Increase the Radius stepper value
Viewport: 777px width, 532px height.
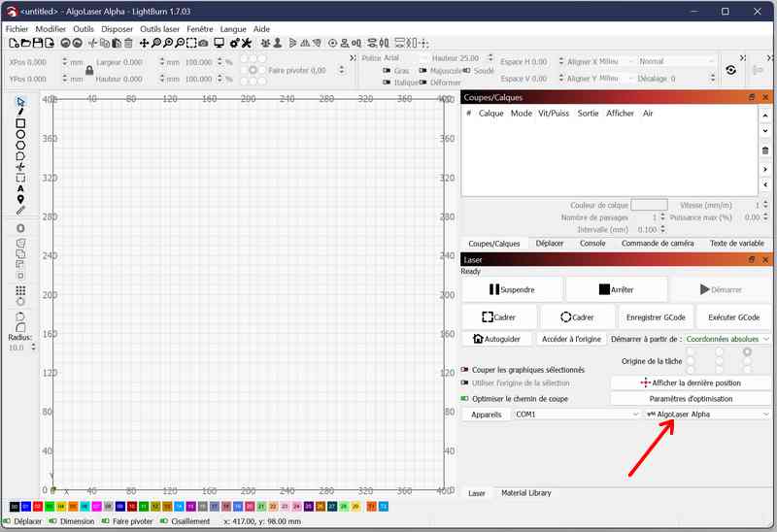pyautogui.click(x=33, y=345)
